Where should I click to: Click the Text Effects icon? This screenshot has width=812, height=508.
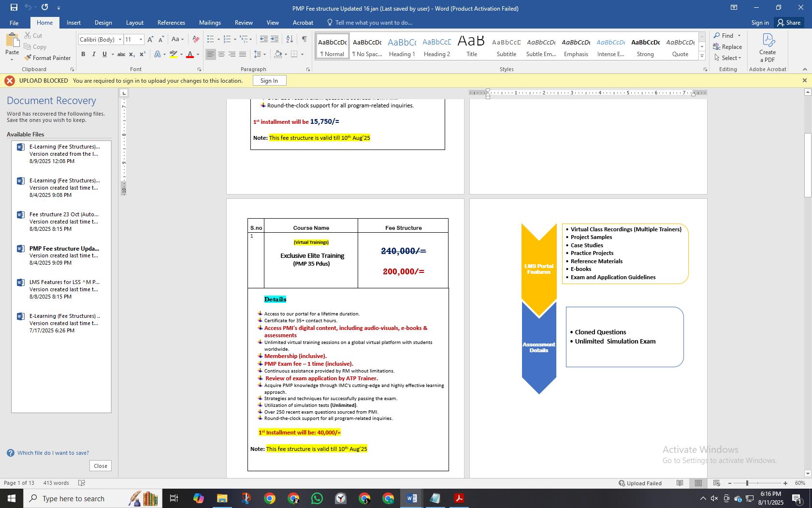158,55
